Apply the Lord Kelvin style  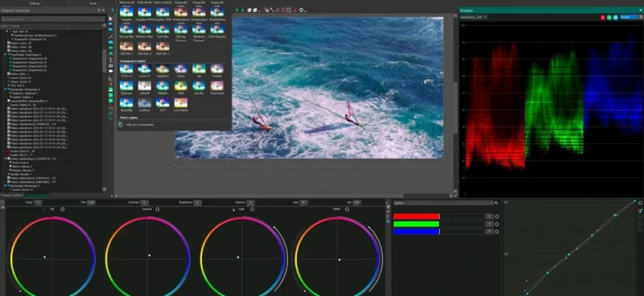[x=181, y=104]
